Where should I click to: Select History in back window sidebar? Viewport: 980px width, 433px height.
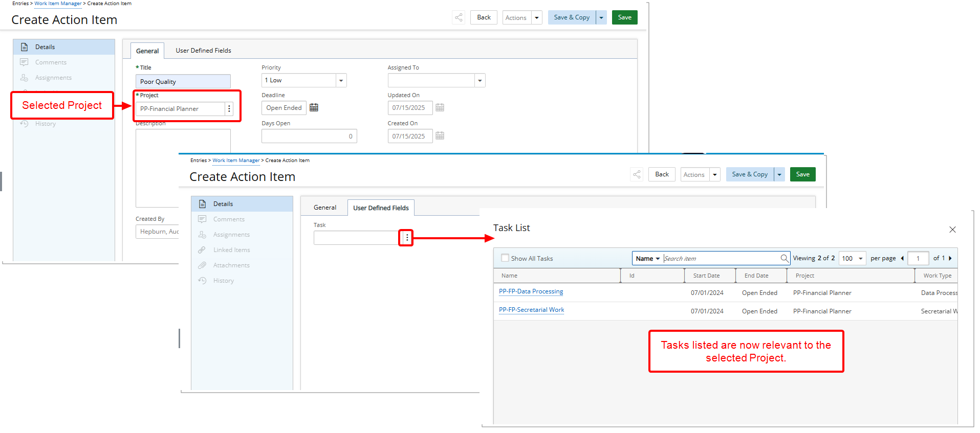pos(64,124)
